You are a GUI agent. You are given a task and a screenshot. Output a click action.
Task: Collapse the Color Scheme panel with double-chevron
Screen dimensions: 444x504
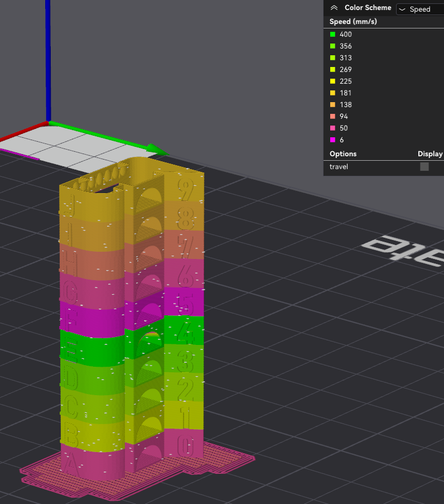pyautogui.click(x=334, y=8)
